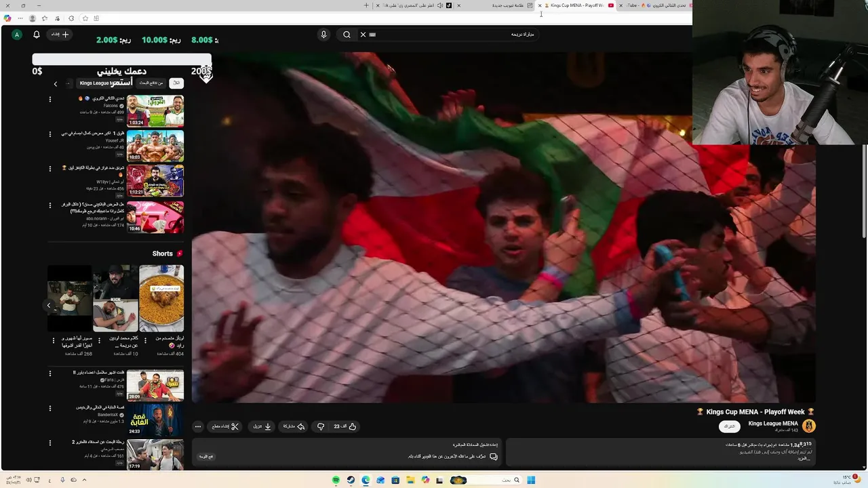Dislike the video using thumbs down
This screenshot has height=488, width=868.
click(321, 426)
